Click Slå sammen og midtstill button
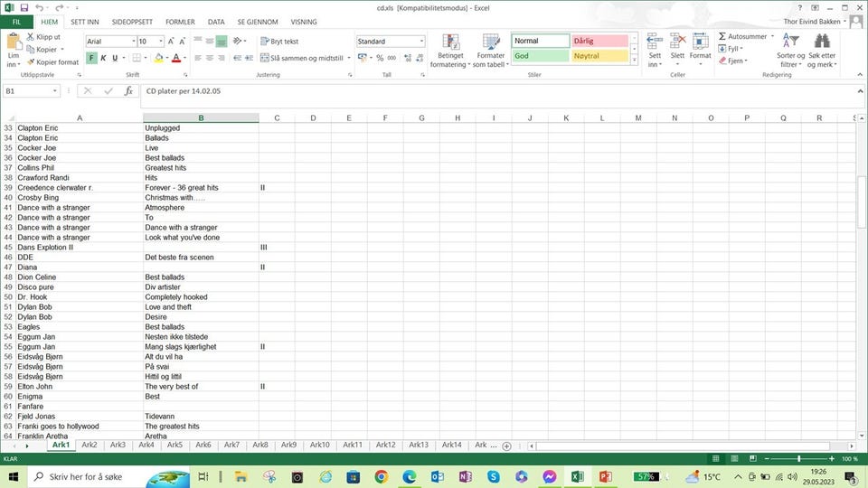This screenshot has width=868, height=488. click(x=302, y=58)
